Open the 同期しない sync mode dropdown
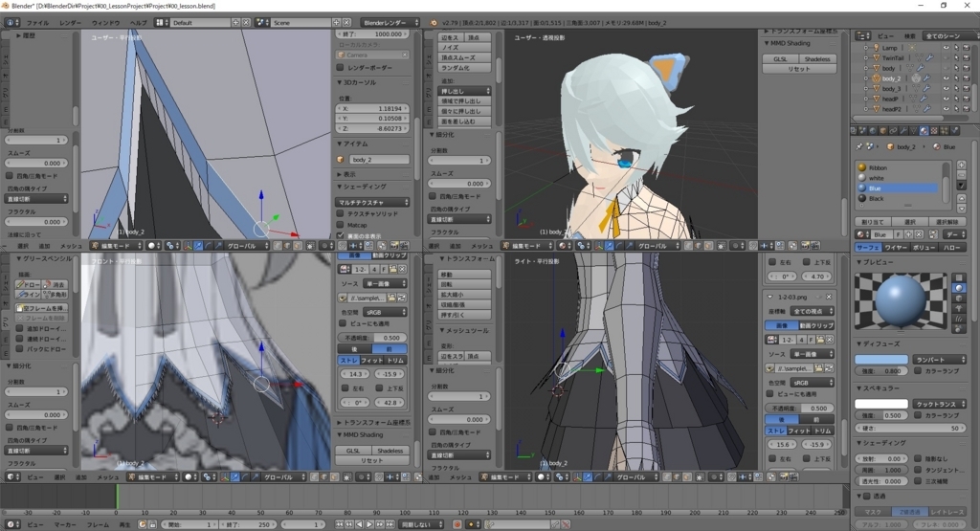Screen dimensions: 980x531 [421, 524]
